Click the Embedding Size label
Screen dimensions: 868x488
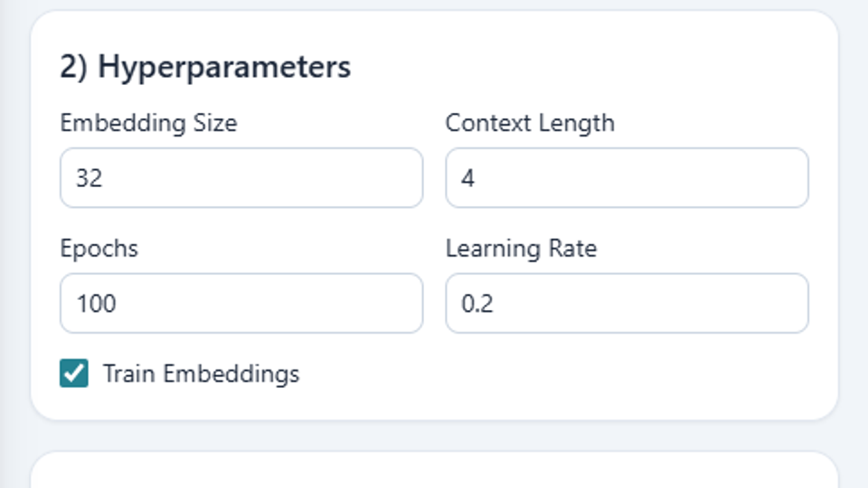click(148, 123)
